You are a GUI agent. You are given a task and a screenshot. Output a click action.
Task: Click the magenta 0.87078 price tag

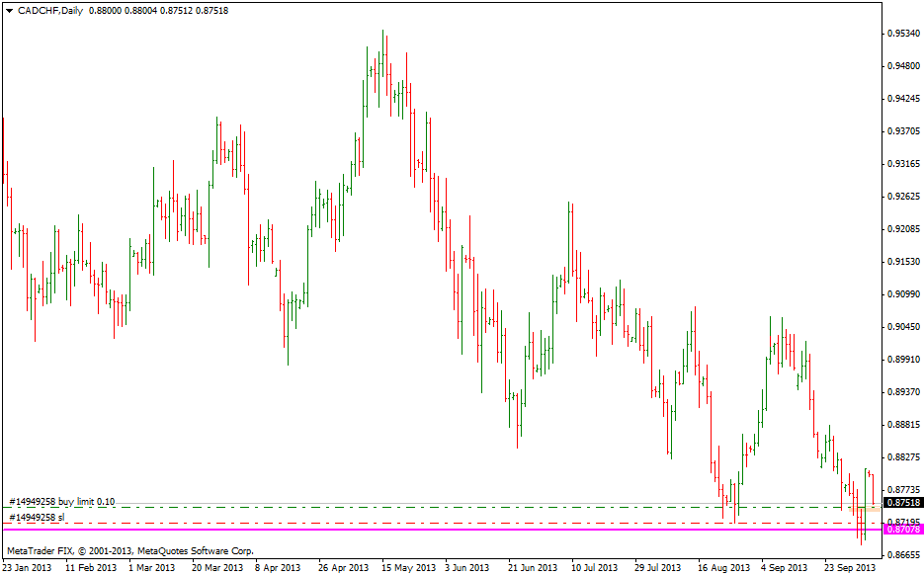903,530
